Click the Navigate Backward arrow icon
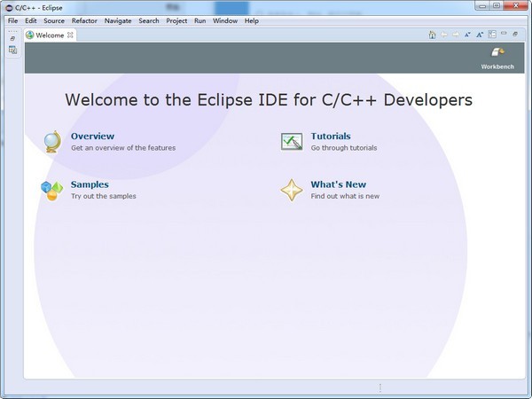Screen dimensions: 532x399 point(444,35)
